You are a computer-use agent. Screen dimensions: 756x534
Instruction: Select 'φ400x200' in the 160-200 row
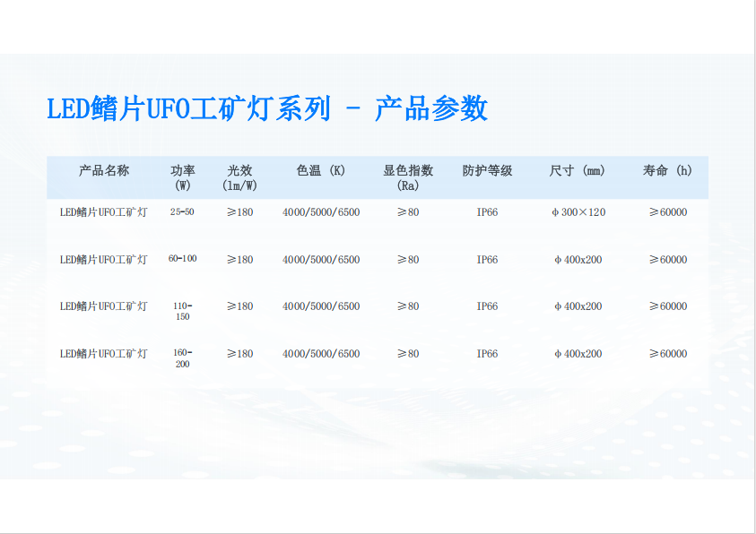[578, 354]
